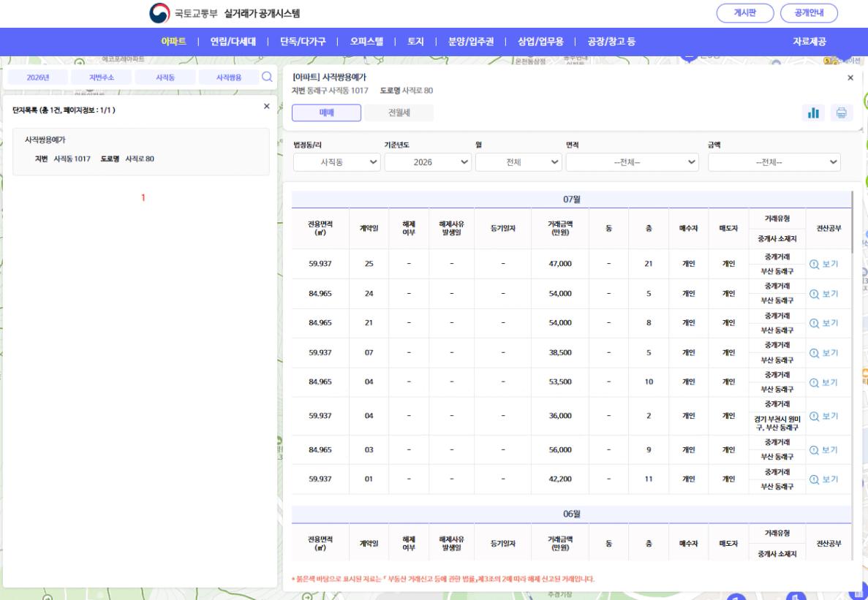The height and width of the screenshot is (600, 868).
Task: Click the 2026년 search filter
Action: (37, 77)
